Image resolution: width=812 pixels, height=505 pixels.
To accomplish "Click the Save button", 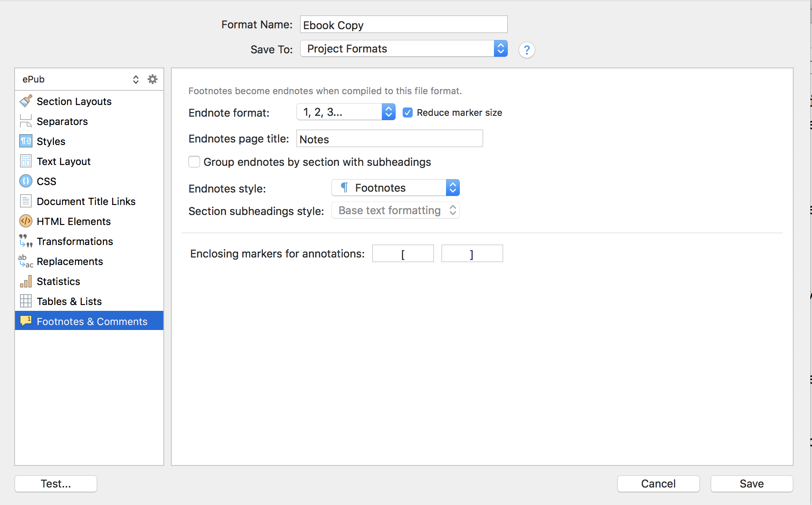I will [x=752, y=483].
